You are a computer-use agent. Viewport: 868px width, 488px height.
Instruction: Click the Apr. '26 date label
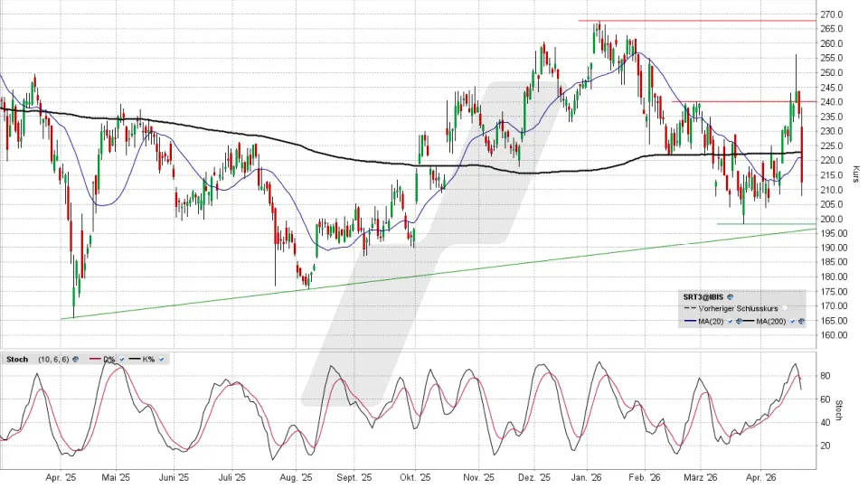(760, 477)
